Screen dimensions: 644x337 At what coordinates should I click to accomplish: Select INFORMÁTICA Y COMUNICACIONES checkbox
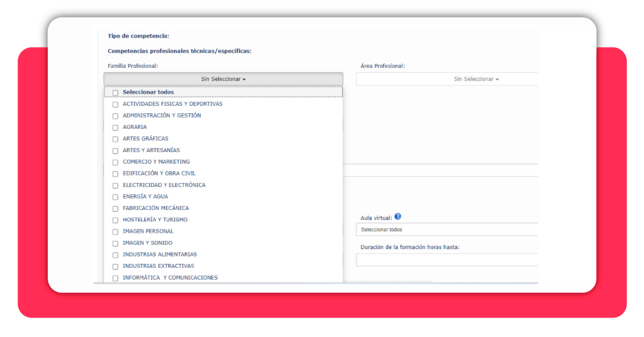tap(116, 278)
